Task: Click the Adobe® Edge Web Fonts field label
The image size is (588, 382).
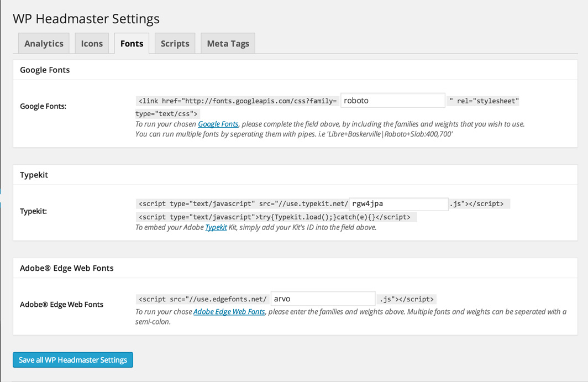Action: pyautogui.click(x=61, y=304)
